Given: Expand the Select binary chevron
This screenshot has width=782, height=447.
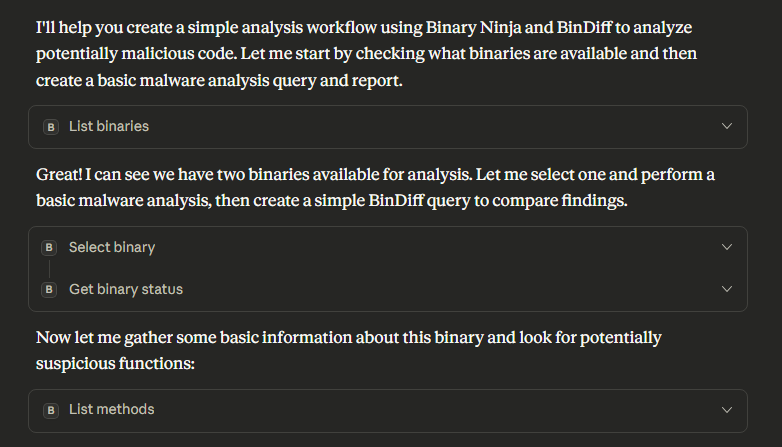Looking at the screenshot, I should (727, 247).
